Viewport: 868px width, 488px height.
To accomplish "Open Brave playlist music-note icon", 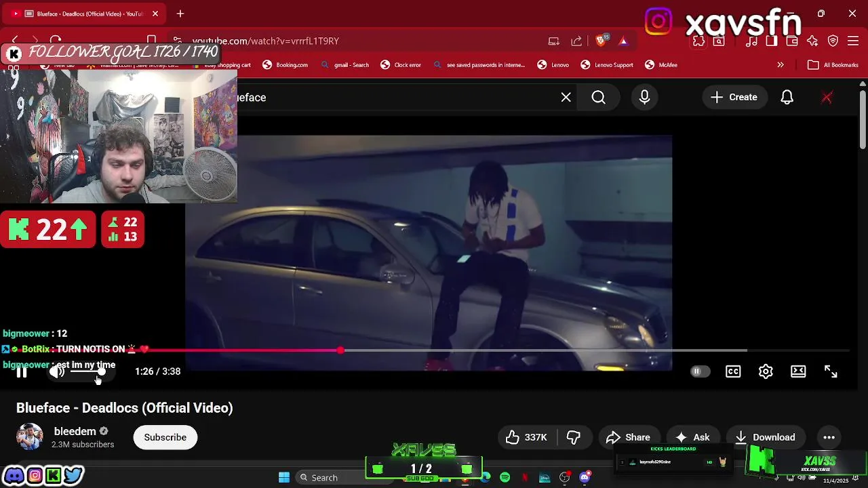I will pos(751,41).
